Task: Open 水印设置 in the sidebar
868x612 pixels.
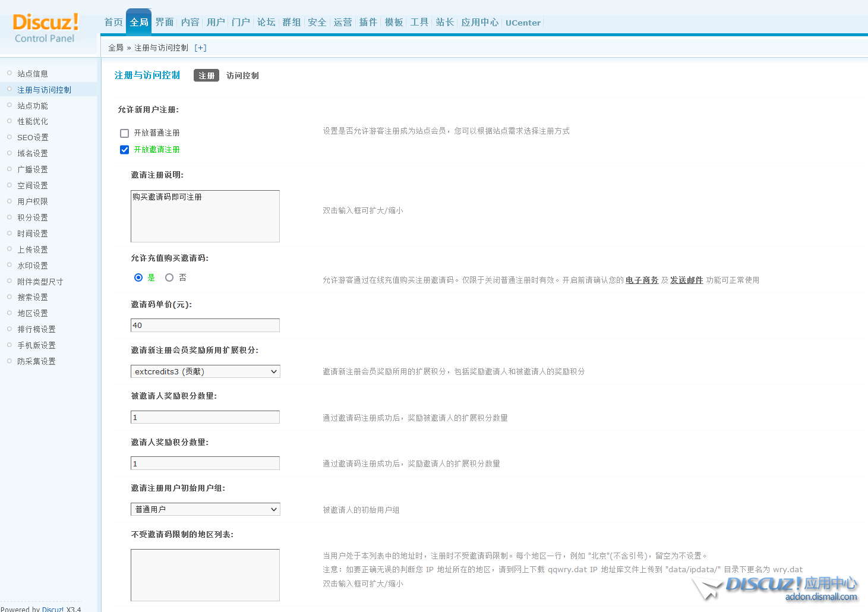Action: pos(33,266)
